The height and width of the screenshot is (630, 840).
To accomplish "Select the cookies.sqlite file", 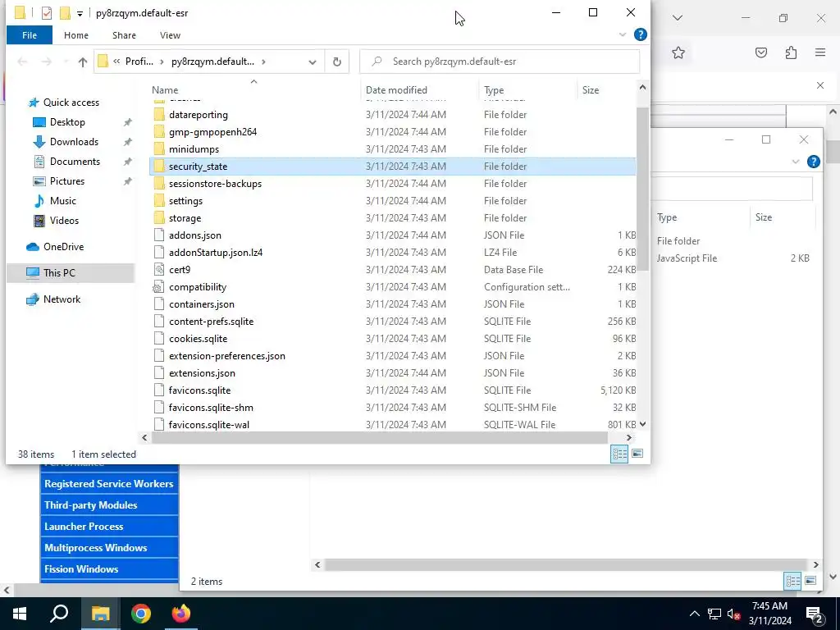I will pyautogui.click(x=198, y=339).
